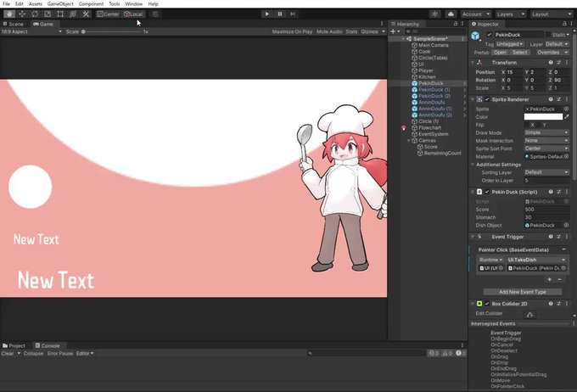The width and height of the screenshot is (577, 392).
Task: Disable the Sprite Renderer component checkbox
Action: 487,100
